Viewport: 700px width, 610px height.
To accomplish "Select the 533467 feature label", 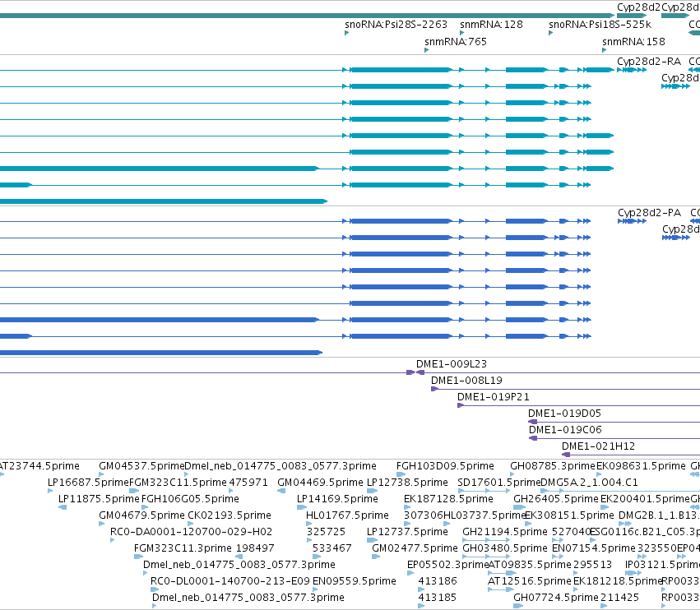I will click(x=331, y=548).
